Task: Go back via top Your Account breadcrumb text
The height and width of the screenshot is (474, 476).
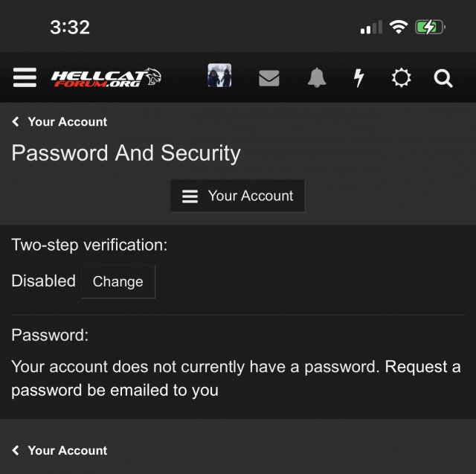Action: coord(67,122)
